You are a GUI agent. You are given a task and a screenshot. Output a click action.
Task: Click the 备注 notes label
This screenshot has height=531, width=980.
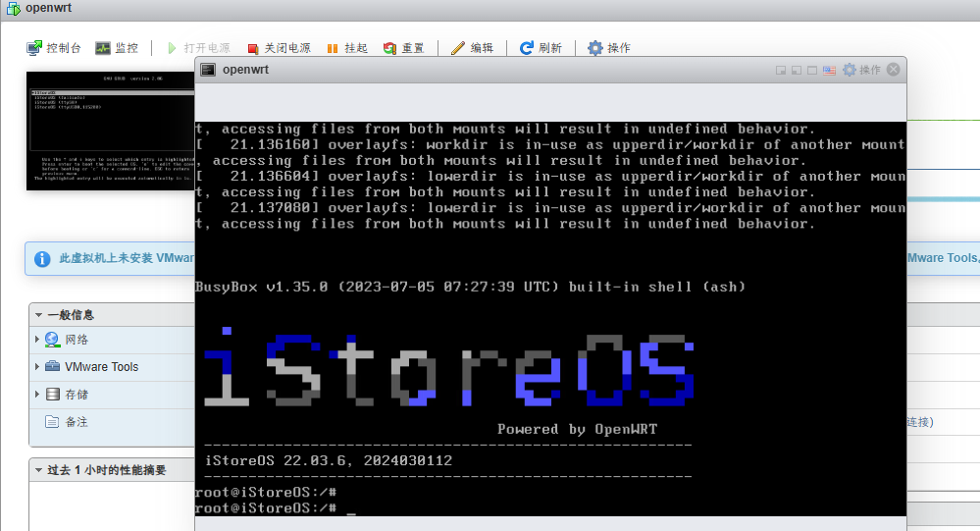[x=77, y=422]
